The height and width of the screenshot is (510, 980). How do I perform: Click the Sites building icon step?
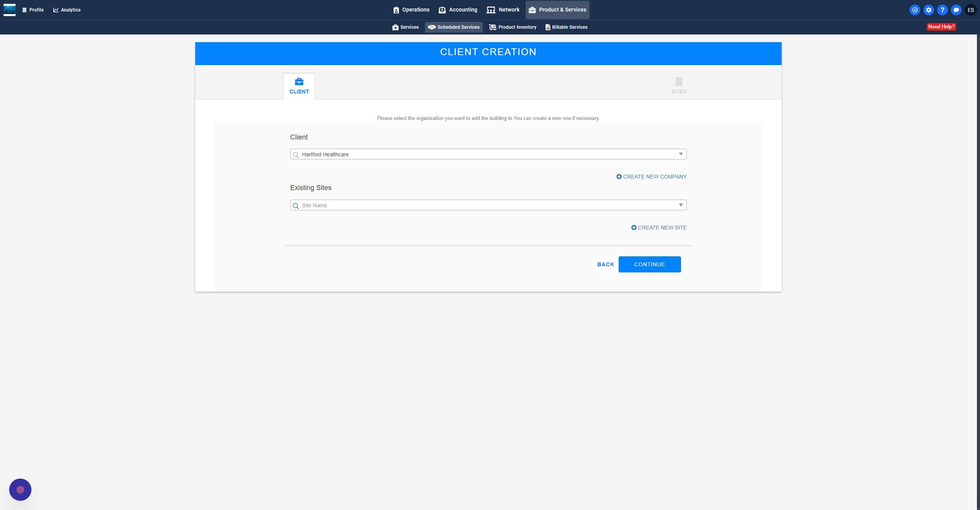point(679,82)
